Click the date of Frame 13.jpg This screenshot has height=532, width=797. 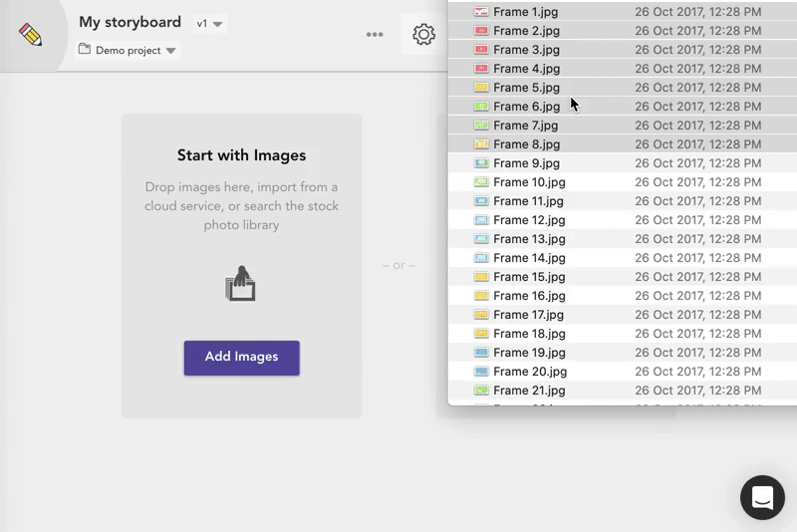(x=697, y=239)
